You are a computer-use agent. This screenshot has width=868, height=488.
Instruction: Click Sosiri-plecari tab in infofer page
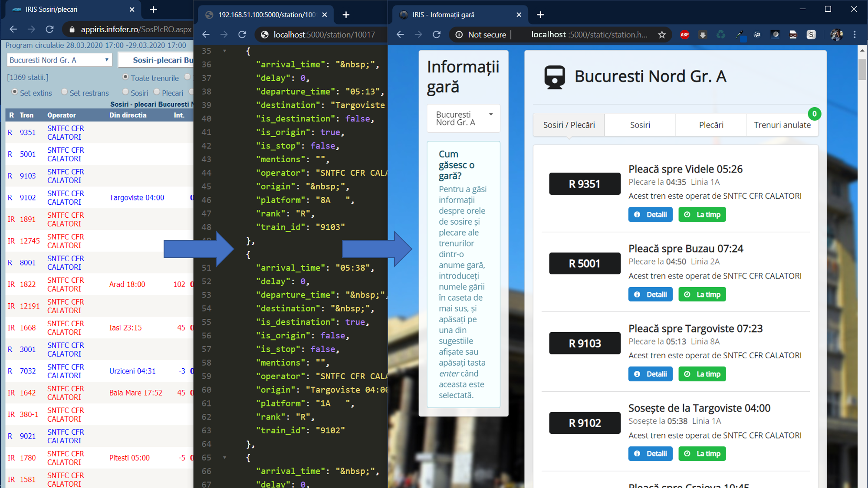click(x=156, y=60)
